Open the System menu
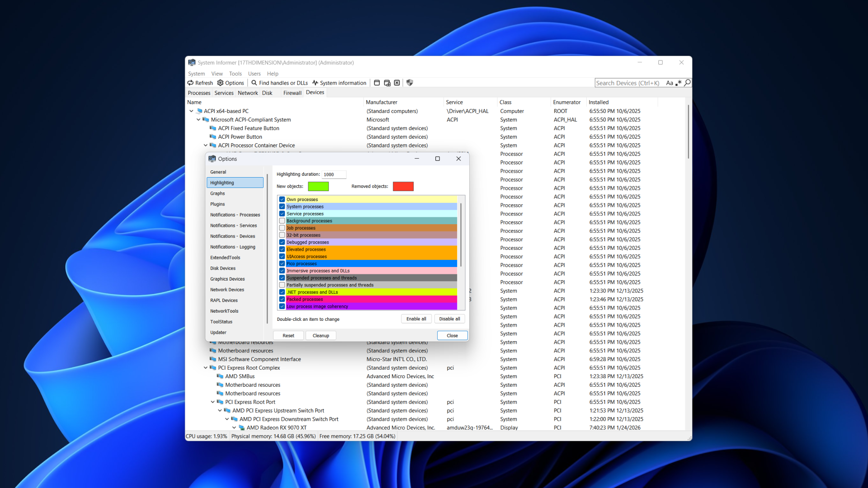 click(196, 74)
